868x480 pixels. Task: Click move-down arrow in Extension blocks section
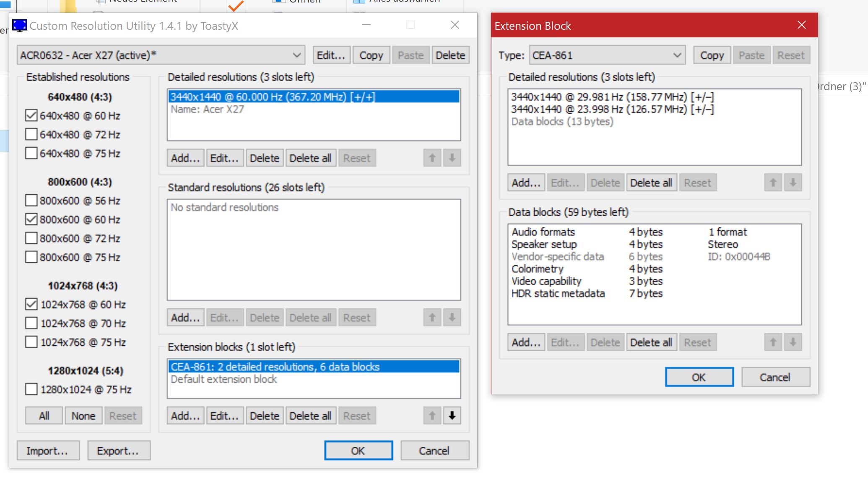[452, 415]
